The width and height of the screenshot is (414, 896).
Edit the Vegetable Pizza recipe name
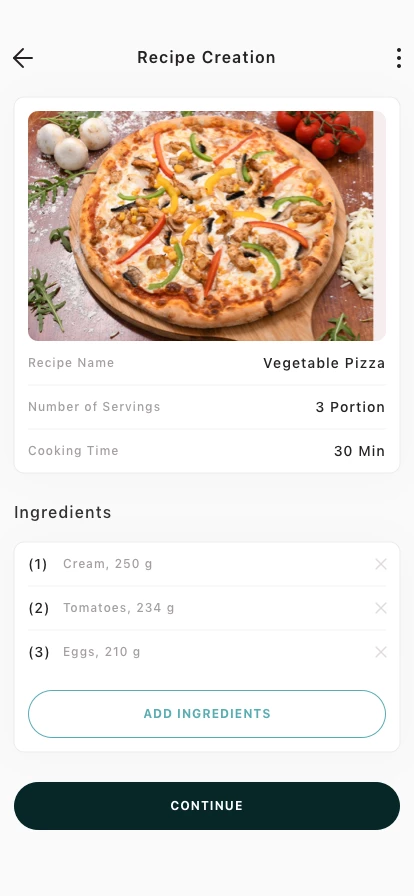(324, 363)
